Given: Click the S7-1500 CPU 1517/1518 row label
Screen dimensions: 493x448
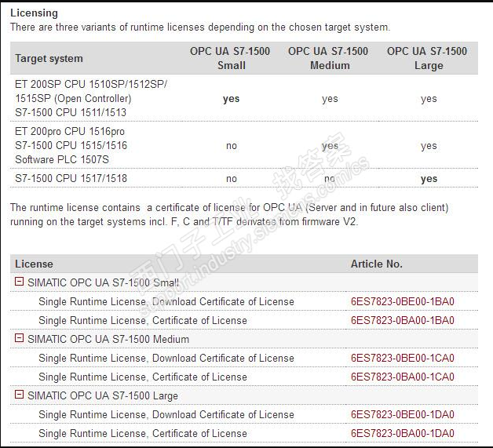Looking at the screenshot, I should click(71, 179).
